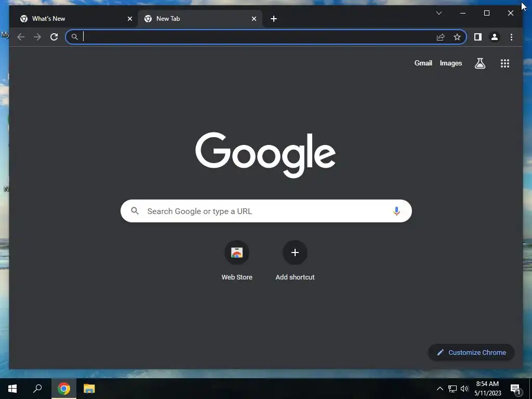Open the Gmail link
The height and width of the screenshot is (399, 532).
click(x=423, y=63)
